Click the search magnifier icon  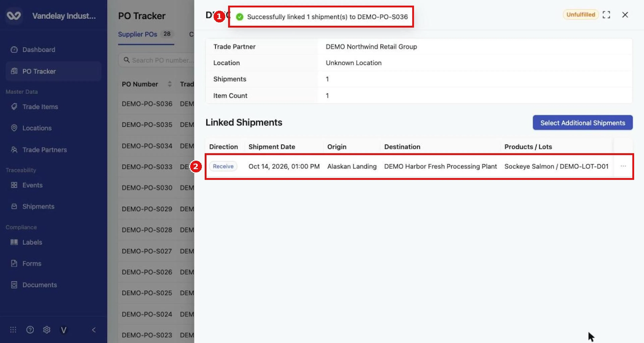coord(127,60)
